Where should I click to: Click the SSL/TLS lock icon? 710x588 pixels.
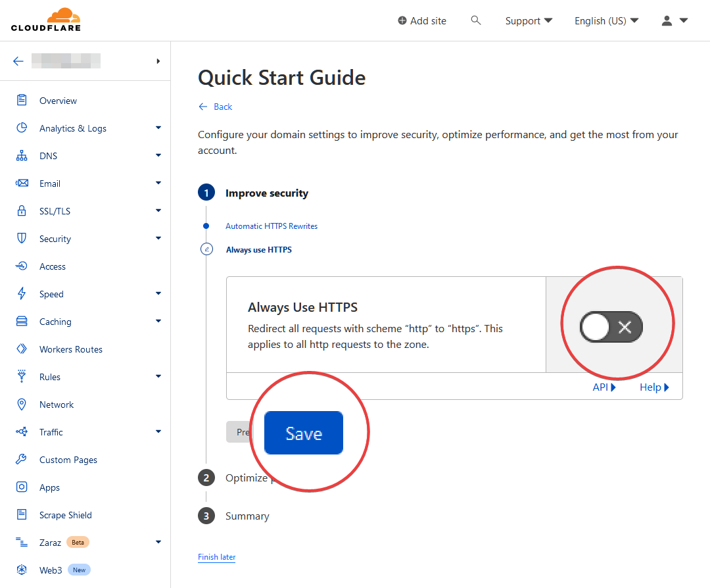point(21,210)
